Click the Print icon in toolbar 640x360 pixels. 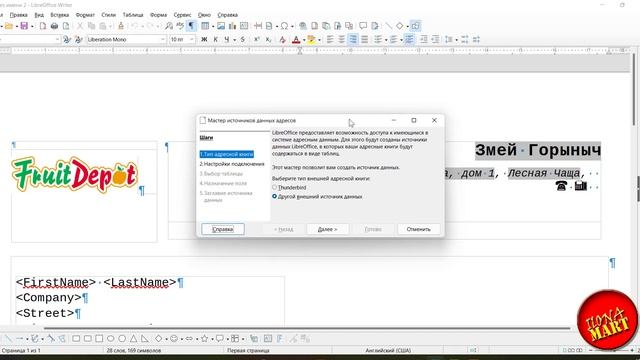(54, 26)
